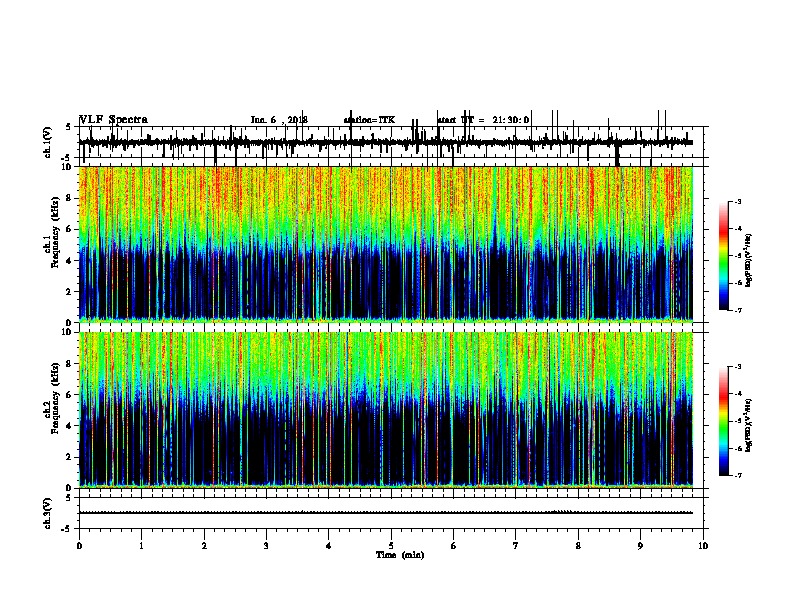Click the "5" tick on ch.1(V) axis

coord(69,127)
